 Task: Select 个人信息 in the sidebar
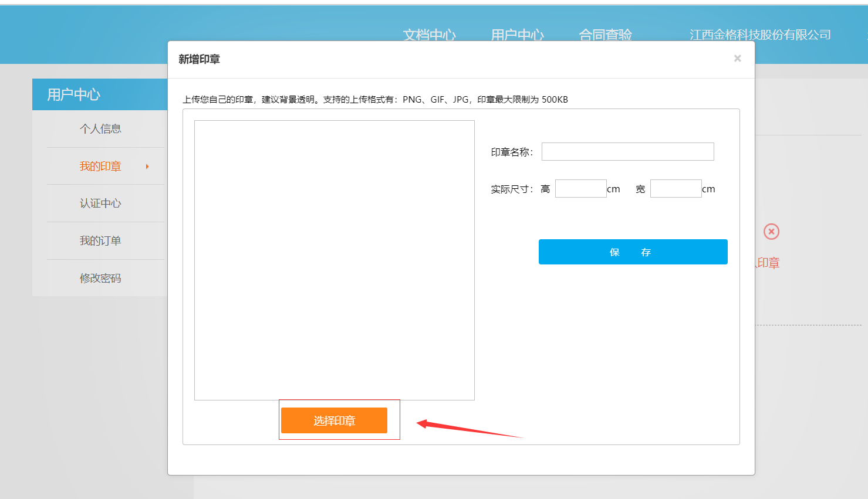click(x=100, y=129)
